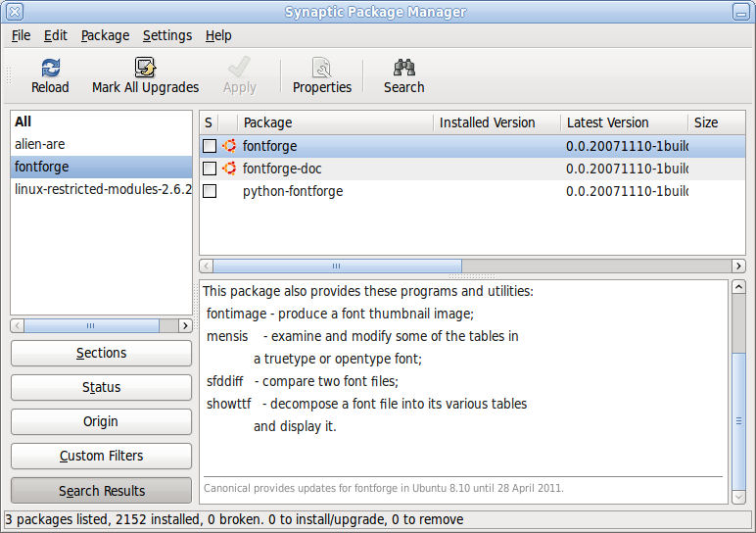Click the Reload toolbar icon
756x533 pixels.
pyautogui.click(x=50, y=68)
